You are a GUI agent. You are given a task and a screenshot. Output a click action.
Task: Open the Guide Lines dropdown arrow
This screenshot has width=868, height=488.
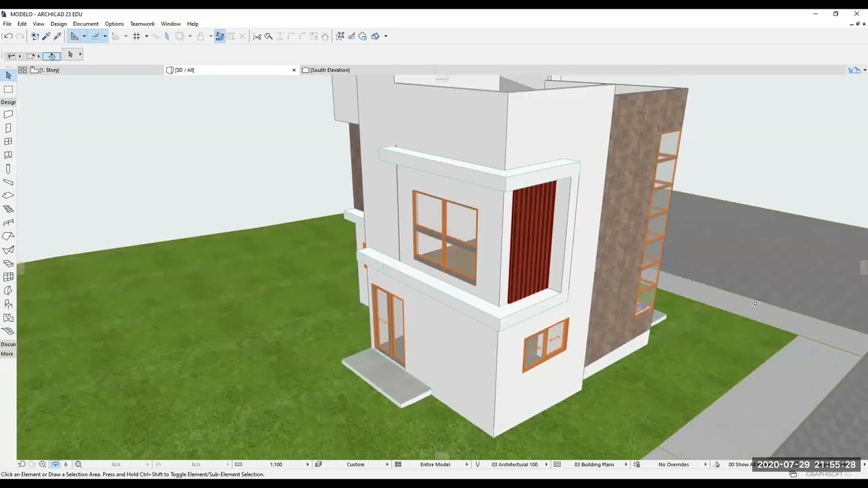(x=84, y=36)
